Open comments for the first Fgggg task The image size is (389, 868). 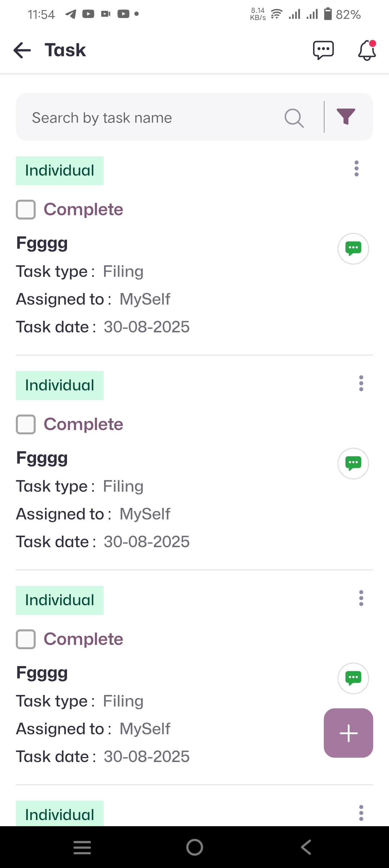click(353, 249)
